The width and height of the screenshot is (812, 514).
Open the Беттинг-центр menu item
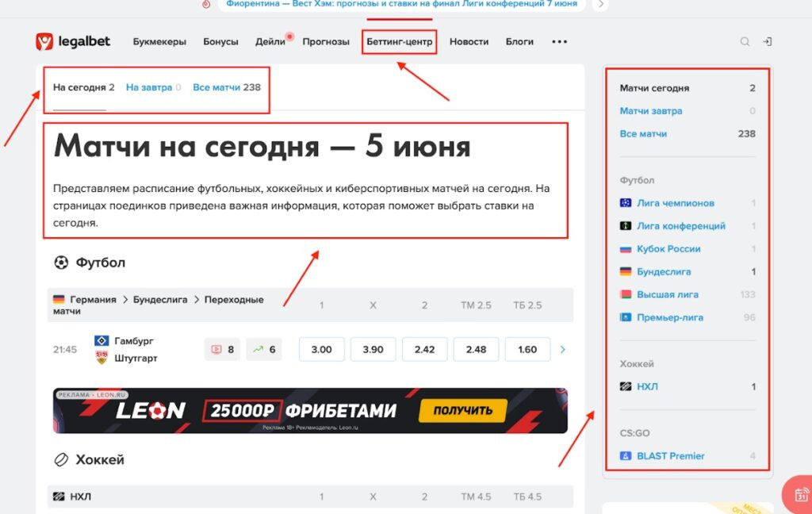(400, 42)
